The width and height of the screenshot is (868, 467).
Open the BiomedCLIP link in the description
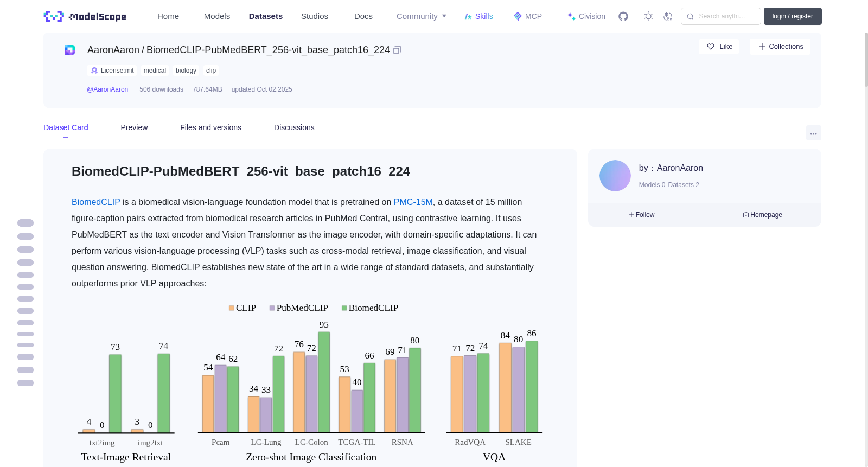[96, 202]
